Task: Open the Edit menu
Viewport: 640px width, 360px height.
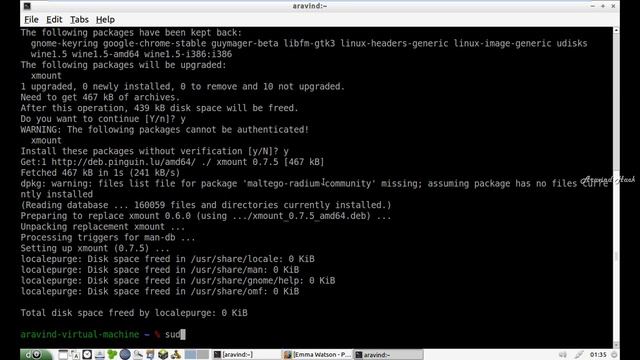Action: pyautogui.click(x=54, y=20)
